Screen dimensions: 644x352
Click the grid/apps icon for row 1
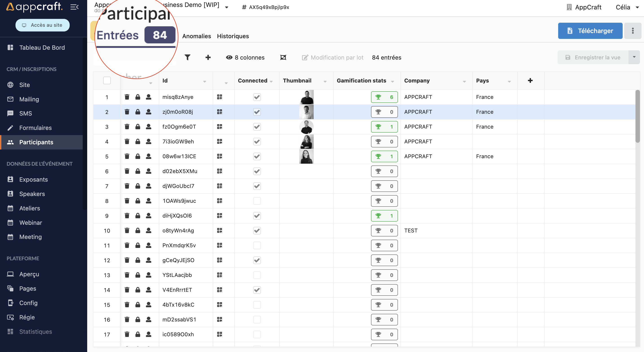coord(219,97)
